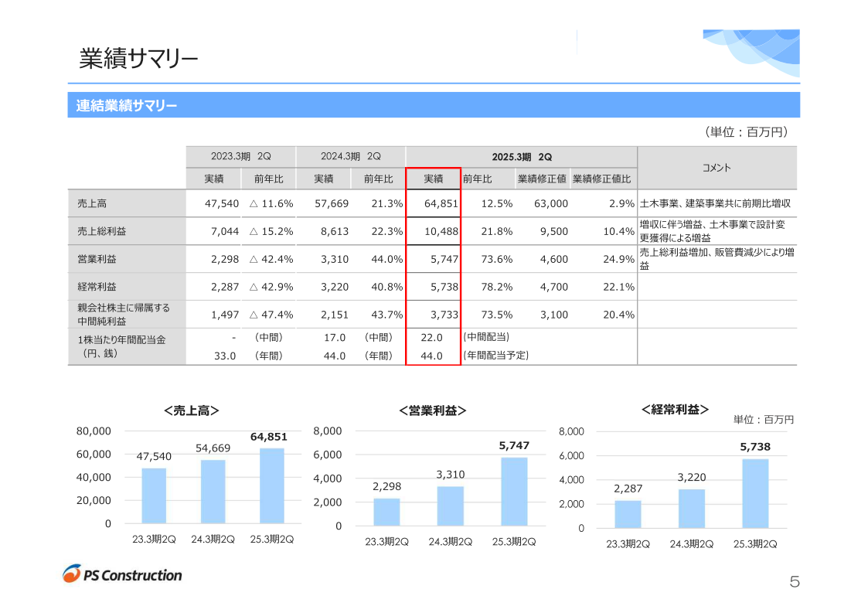Select the <経常利益> chart title

675,409
